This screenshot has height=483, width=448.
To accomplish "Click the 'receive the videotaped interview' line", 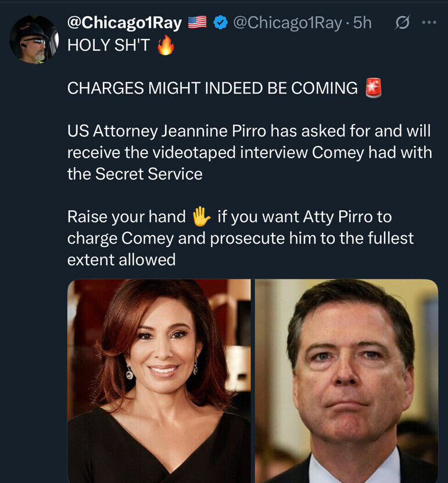I will (x=249, y=152).
